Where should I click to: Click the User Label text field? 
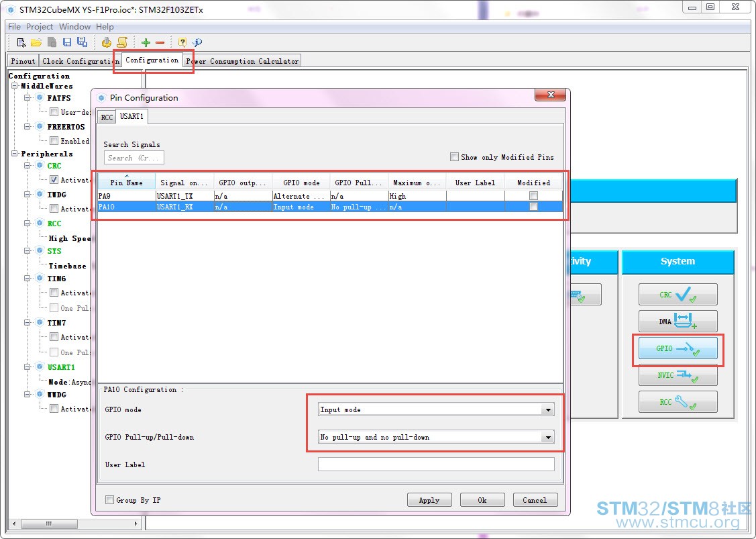[436, 464]
